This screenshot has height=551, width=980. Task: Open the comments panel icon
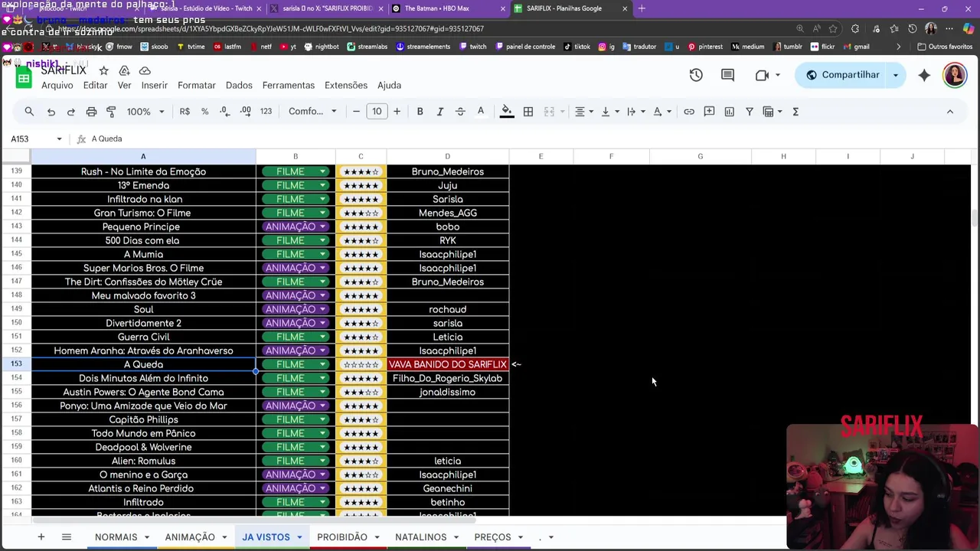[x=728, y=75]
